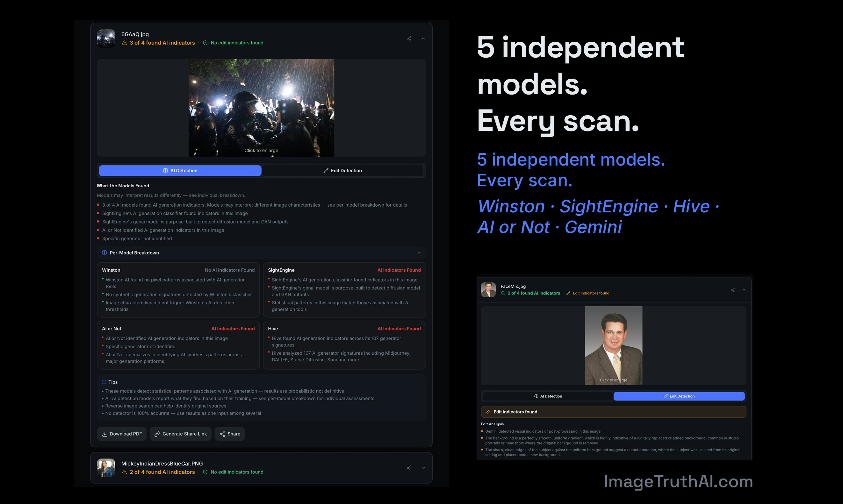Click the Share button below Tips

(x=230, y=434)
